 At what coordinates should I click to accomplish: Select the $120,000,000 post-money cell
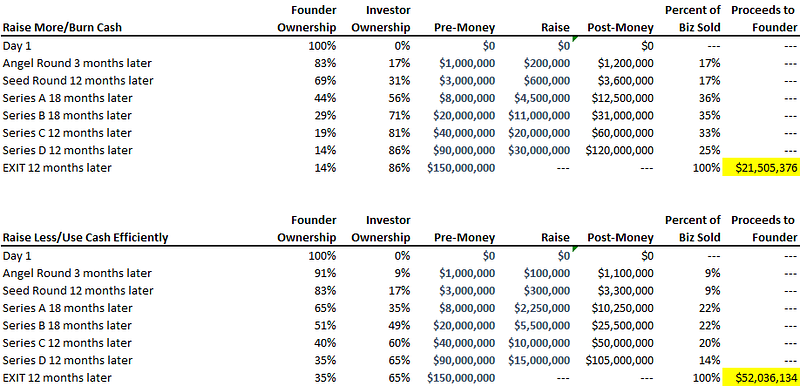pos(619,150)
